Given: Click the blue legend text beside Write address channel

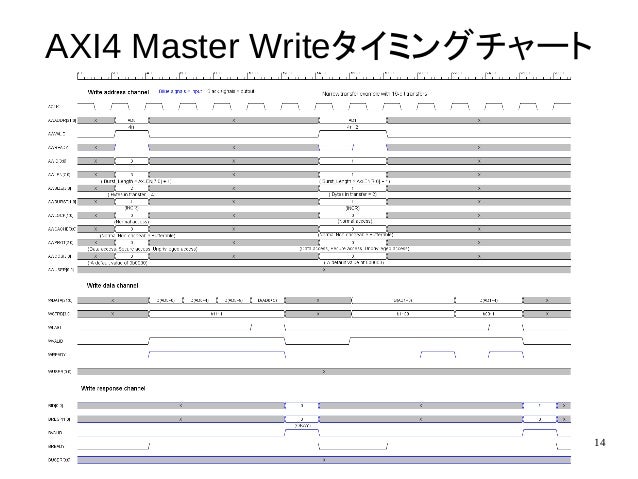Looking at the screenshot, I should (x=180, y=92).
